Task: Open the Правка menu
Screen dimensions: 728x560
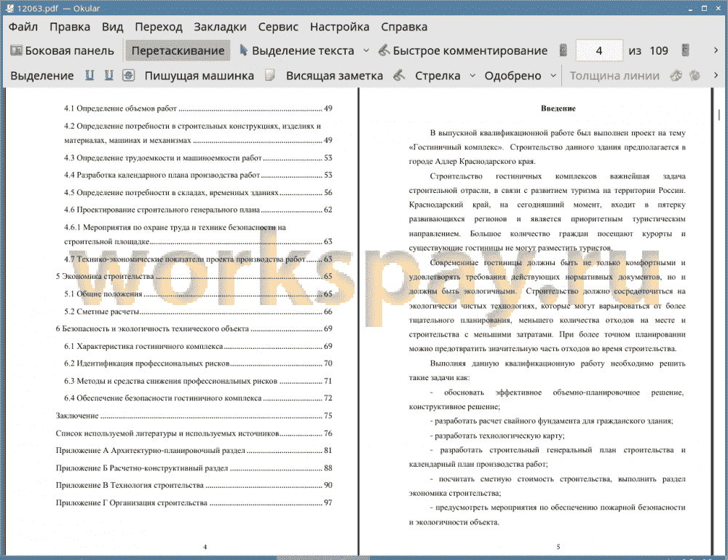Action: 70,27
